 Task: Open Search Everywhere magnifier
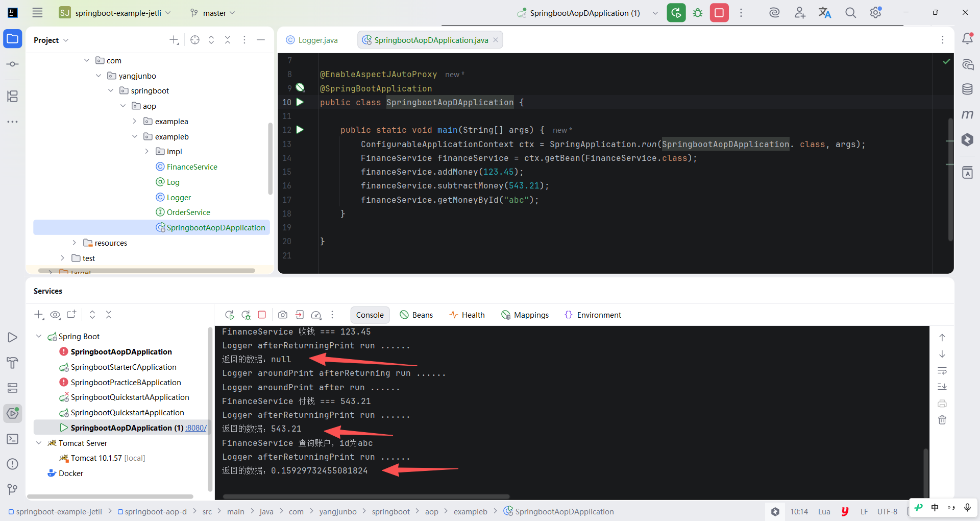tap(850, 13)
